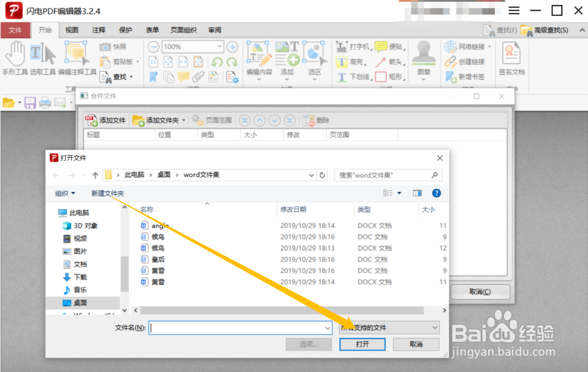Viewport: 588px width, 372px height.
Task: Open the view options dropdown arrow
Action: [x=399, y=193]
